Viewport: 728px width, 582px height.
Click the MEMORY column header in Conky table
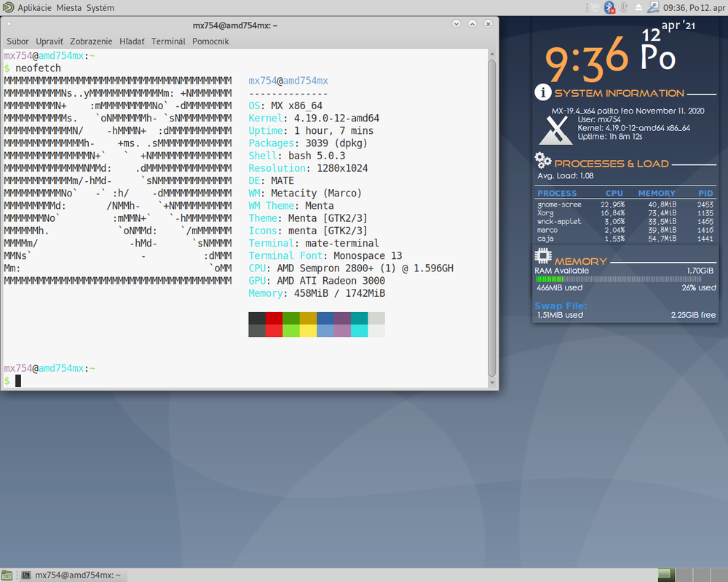point(657,193)
